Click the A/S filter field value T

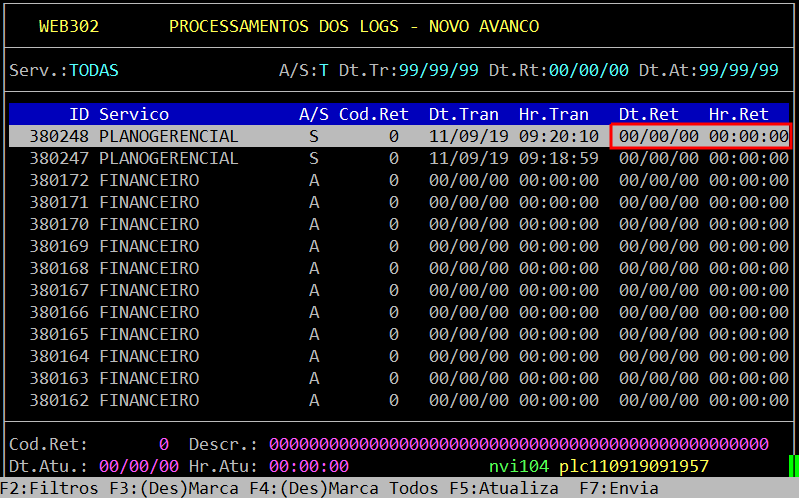pos(323,71)
